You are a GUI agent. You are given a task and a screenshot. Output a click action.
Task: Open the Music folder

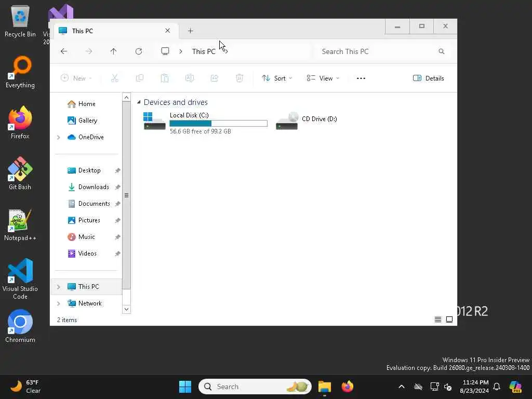tap(87, 237)
